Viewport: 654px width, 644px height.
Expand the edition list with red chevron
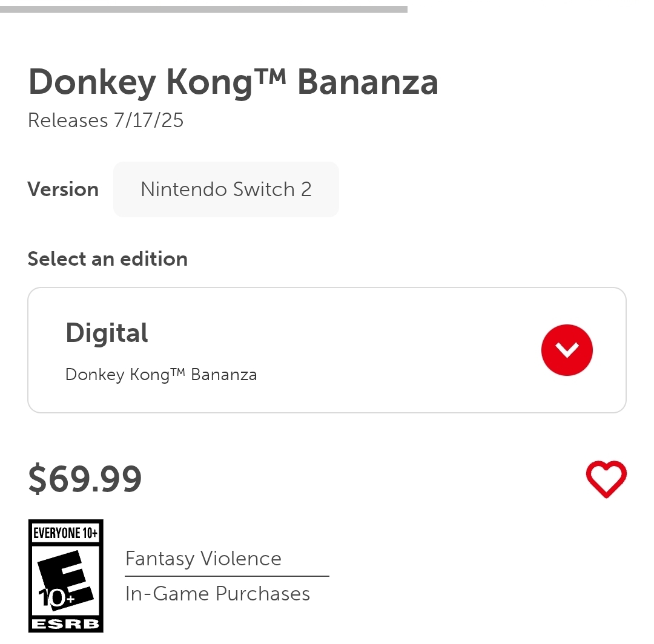coord(567,350)
